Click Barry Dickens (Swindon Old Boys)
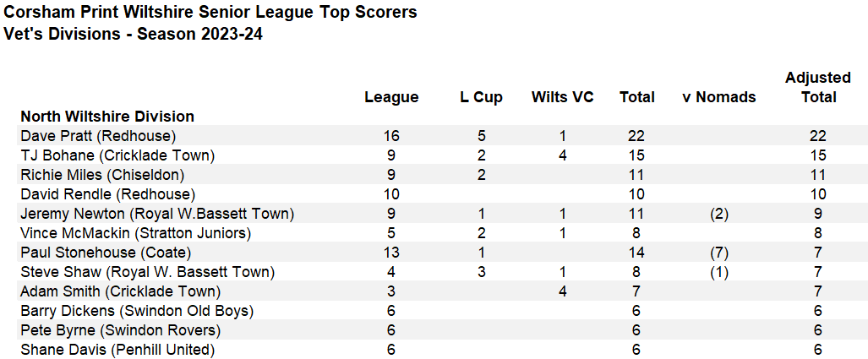This screenshot has width=868, height=359. [x=137, y=311]
